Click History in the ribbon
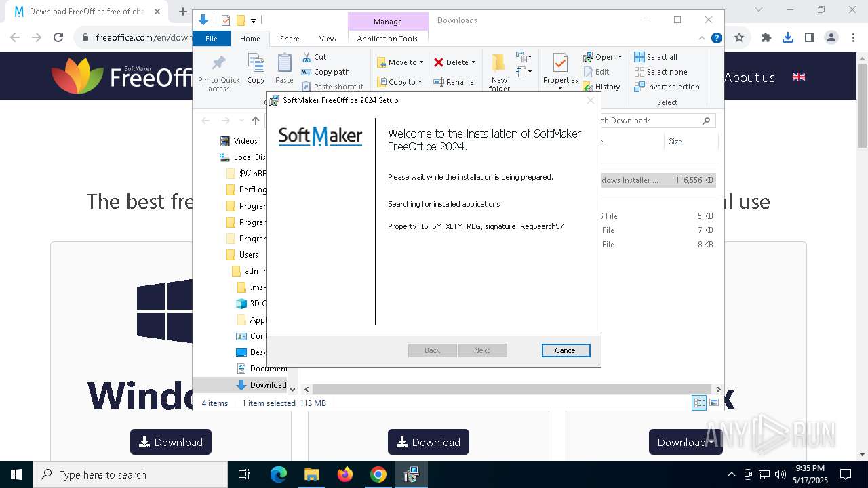The width and height of the screenshot is (868, 488). coord(601,87)
